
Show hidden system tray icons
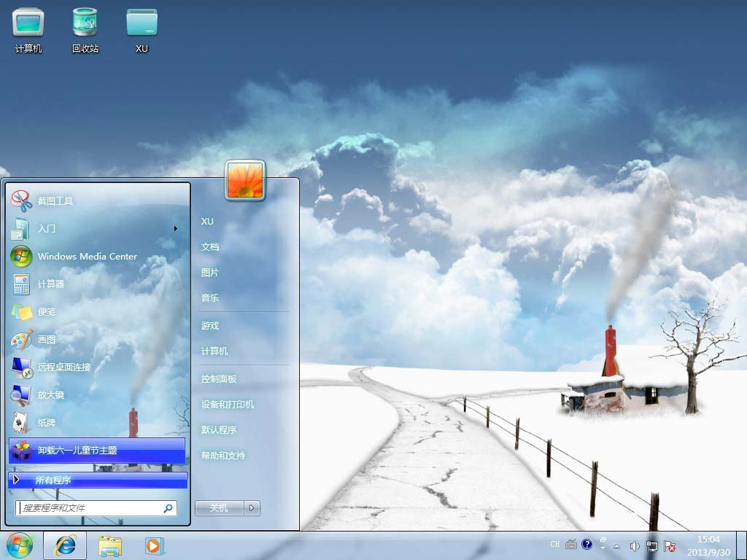616,545
